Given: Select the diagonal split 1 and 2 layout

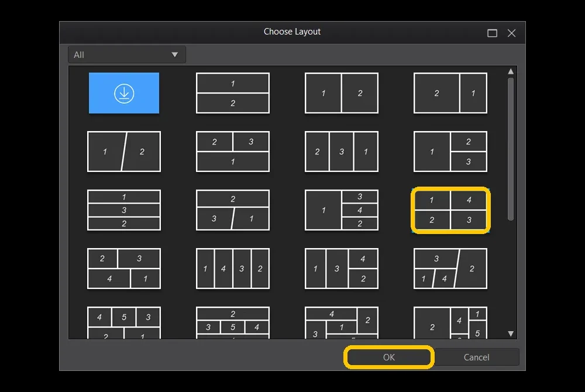Looking at the screenshot, I should pos(124,152).
